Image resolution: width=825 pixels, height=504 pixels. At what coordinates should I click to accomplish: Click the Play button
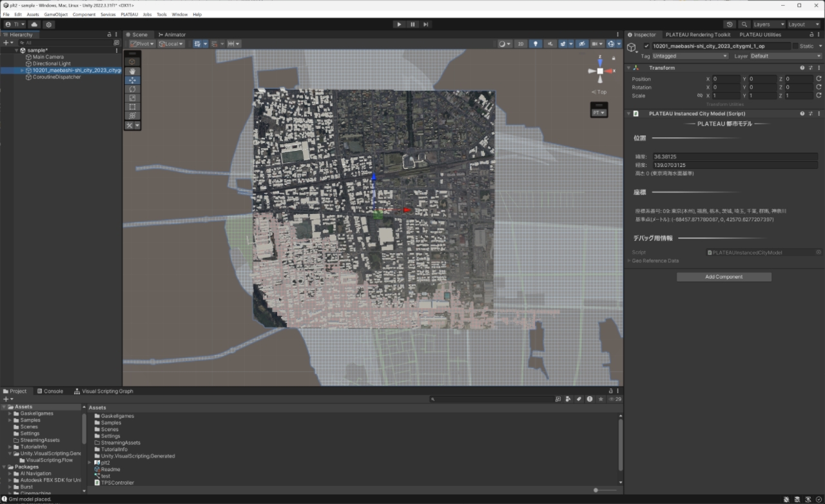pyautogui.click(x=399, y=24)
